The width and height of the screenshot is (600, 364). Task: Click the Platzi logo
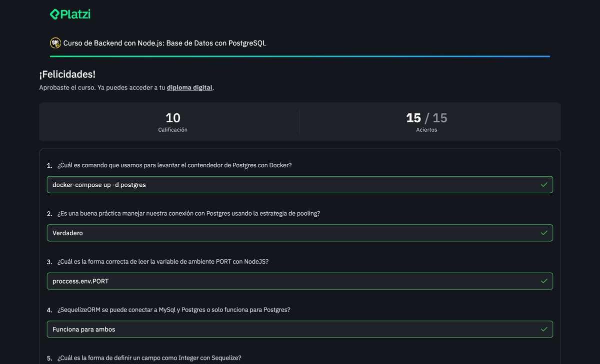tap(70, 14)
